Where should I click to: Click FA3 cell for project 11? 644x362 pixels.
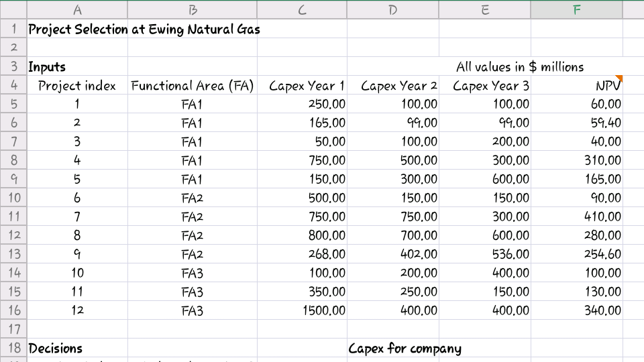(x=193, y=292)
